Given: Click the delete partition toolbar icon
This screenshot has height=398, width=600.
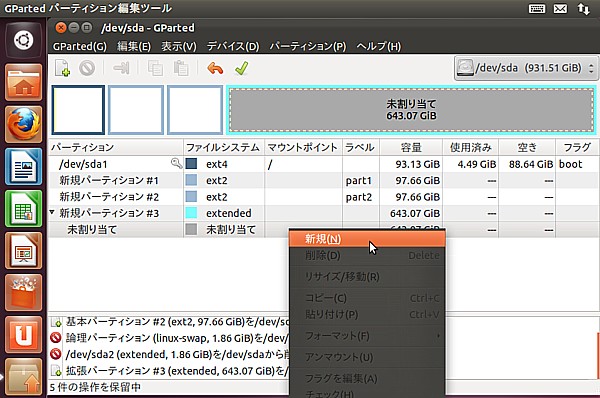Looking at the screenshot, I should 87,69.
